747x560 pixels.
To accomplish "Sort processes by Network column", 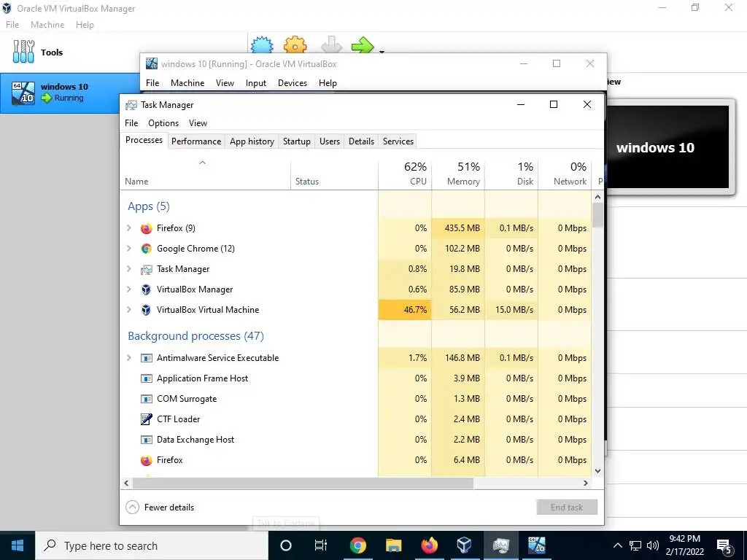I will click(565, 174).
